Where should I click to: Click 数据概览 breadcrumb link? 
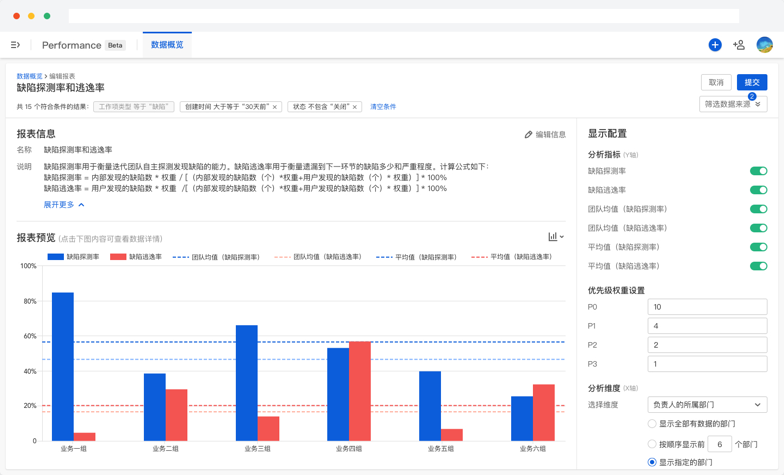pyautogui.click(x=29, y=76)
